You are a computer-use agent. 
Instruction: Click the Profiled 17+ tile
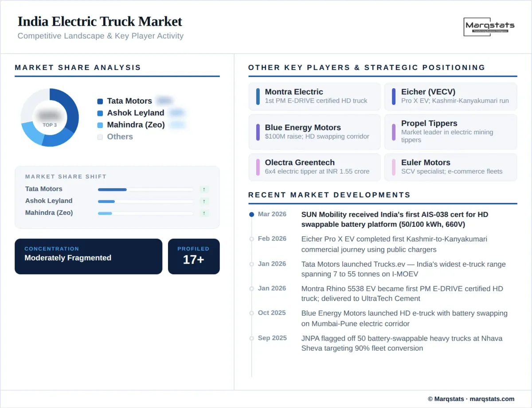click(194, 256)
